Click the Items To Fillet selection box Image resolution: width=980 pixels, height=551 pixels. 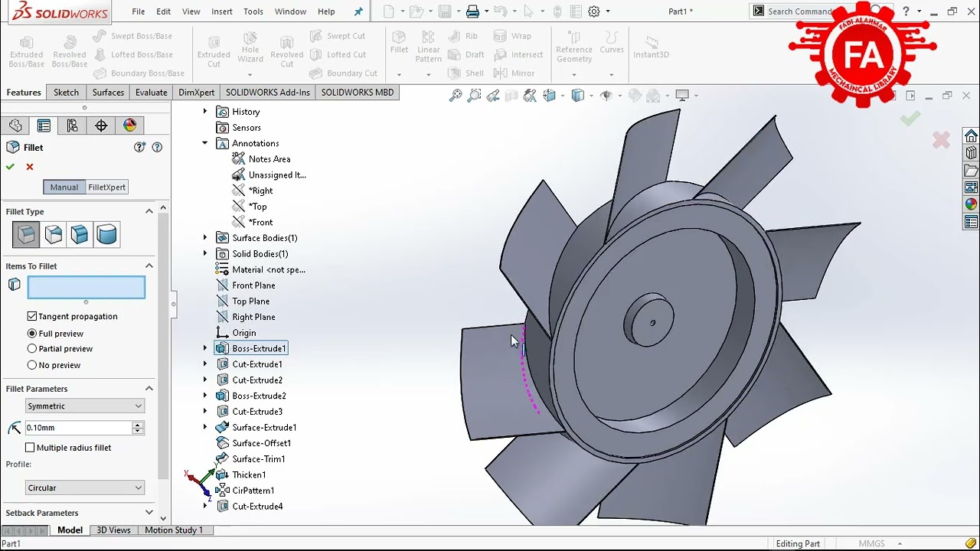87,288
